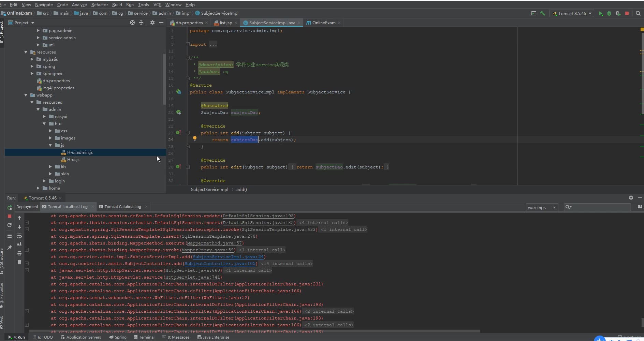
Task: Follow the SubjectController.java:105 stack trace link
Action: 220,264
